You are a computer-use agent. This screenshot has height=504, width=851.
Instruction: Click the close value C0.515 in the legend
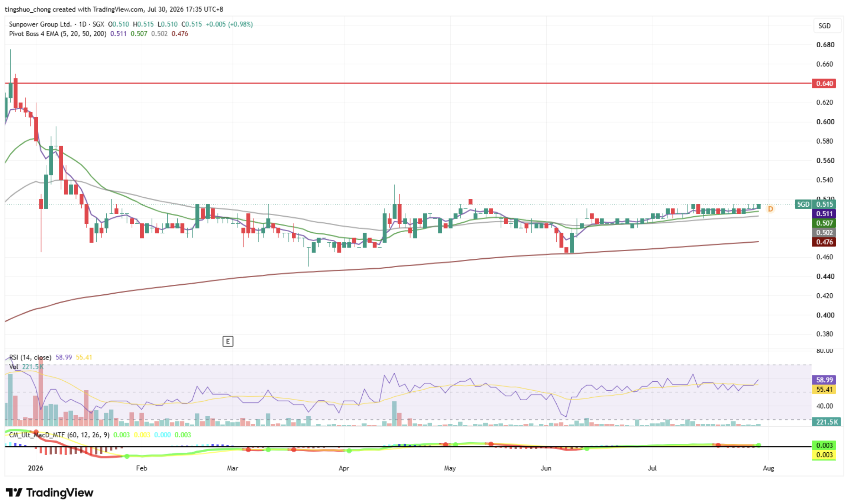pos(192,24)
